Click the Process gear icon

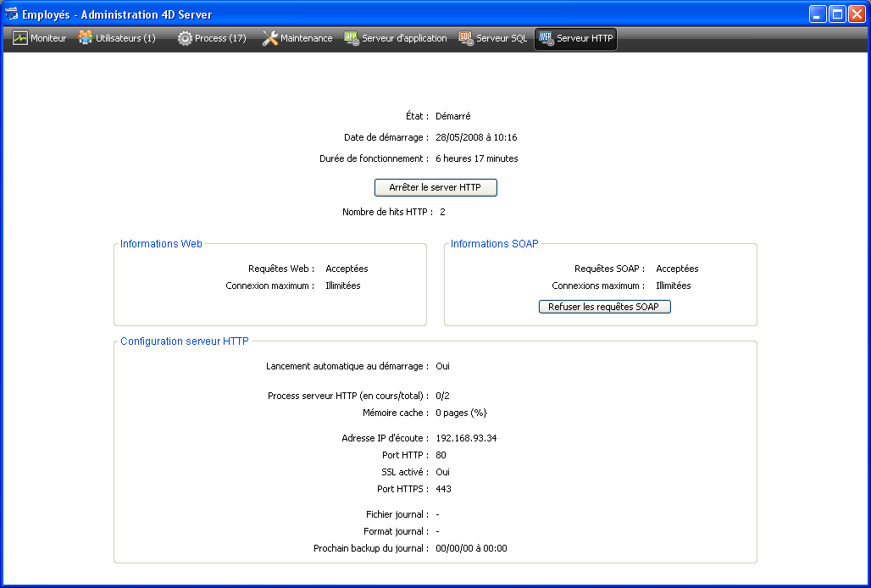coord(185,38)
